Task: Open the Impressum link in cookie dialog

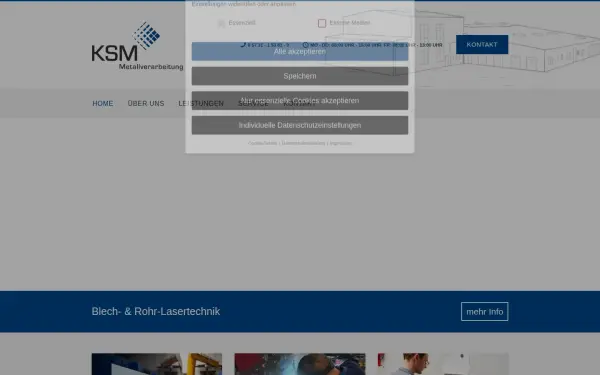Action: click(x=341, y=143)
